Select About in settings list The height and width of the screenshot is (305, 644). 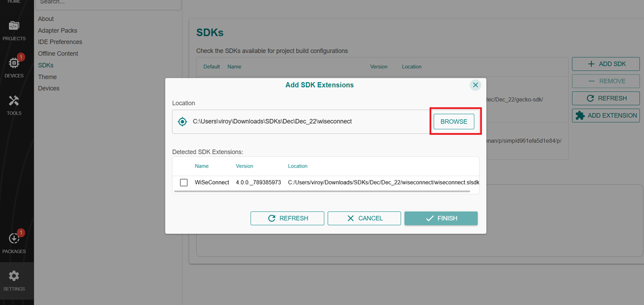click(x=46, y=19)
